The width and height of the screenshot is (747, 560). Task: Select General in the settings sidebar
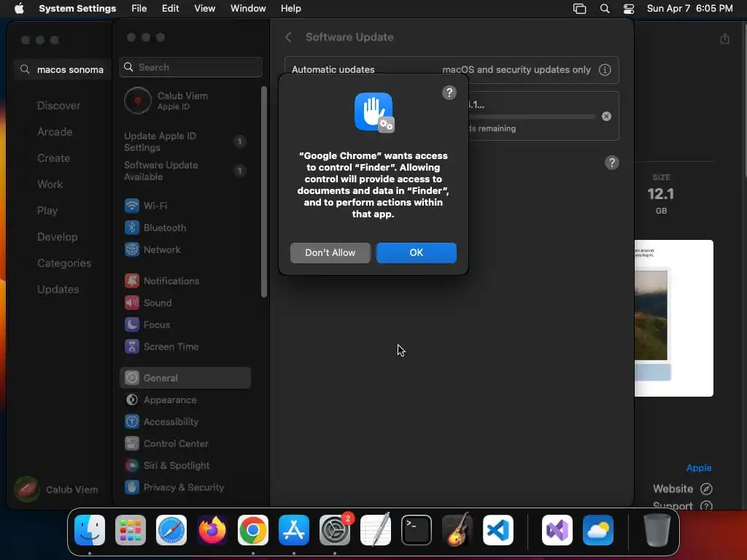185,378
